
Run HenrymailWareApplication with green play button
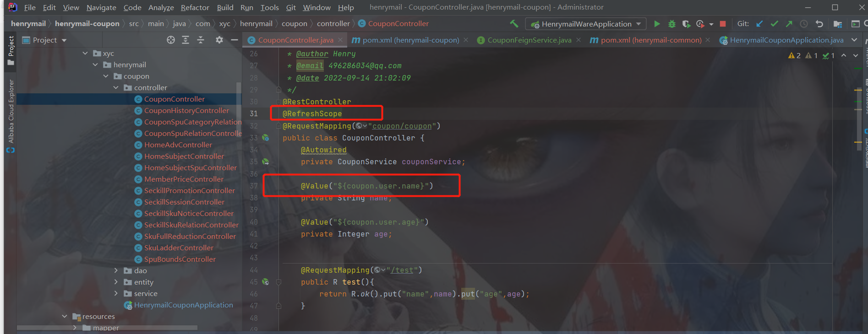click(x=657, y=24)
